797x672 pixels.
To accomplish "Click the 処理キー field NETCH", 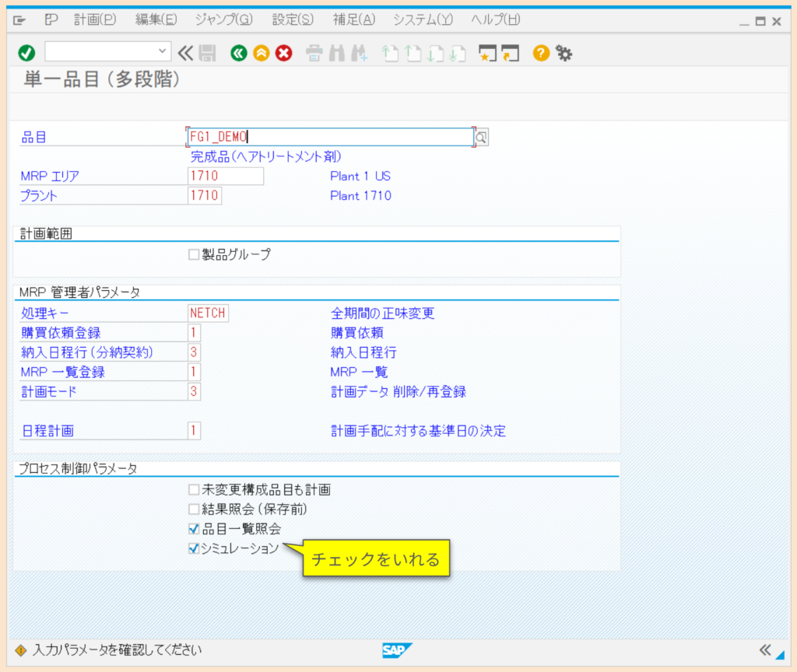I will coord(208,313).
